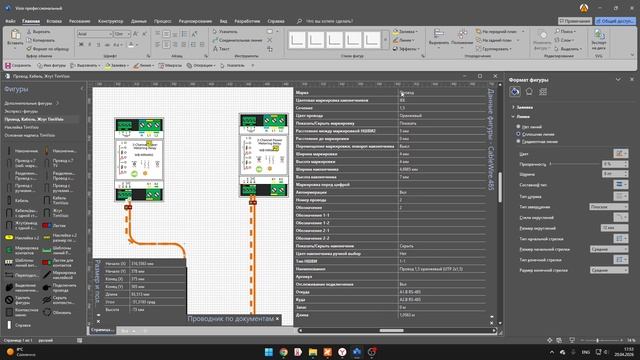
Task: Click Размеры on the quick toolbar
Action: coord(170,65)
